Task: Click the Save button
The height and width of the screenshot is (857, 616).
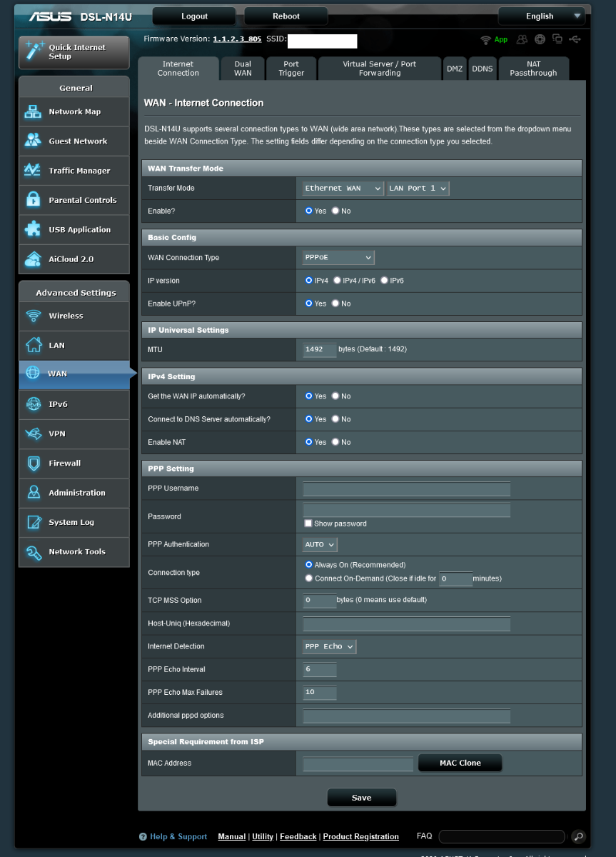Action: (x=362, y=798)
